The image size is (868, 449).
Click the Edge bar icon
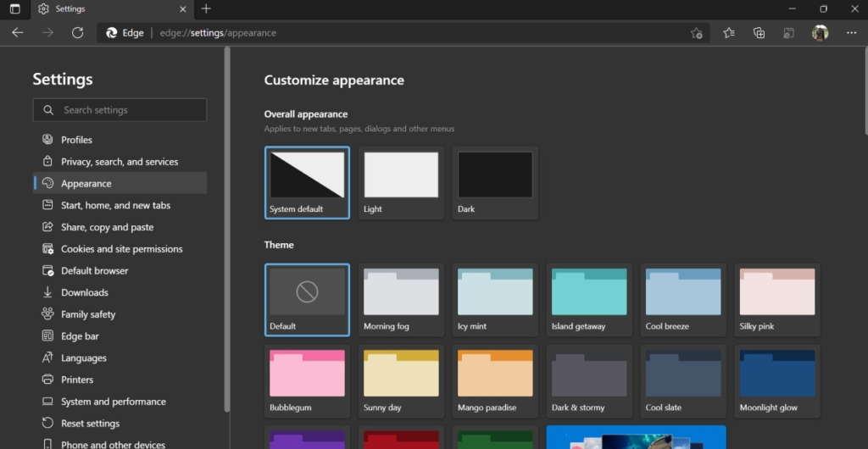[x=47, y=335]
